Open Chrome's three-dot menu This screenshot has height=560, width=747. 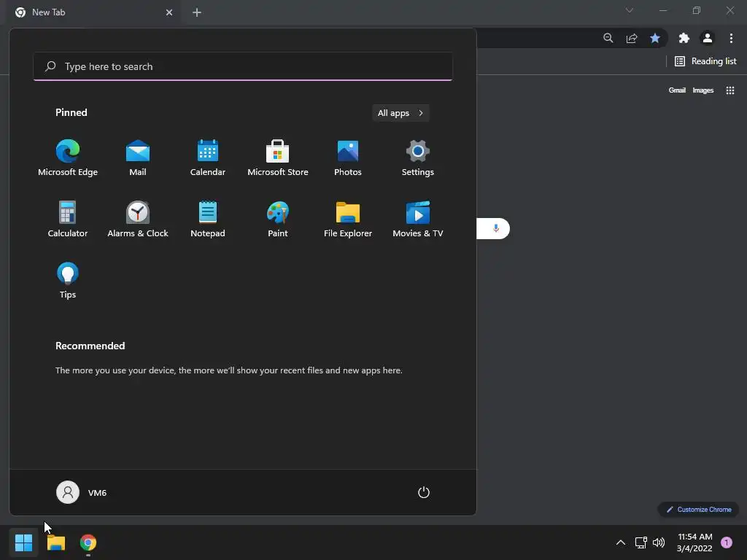(x=731, y=38)
